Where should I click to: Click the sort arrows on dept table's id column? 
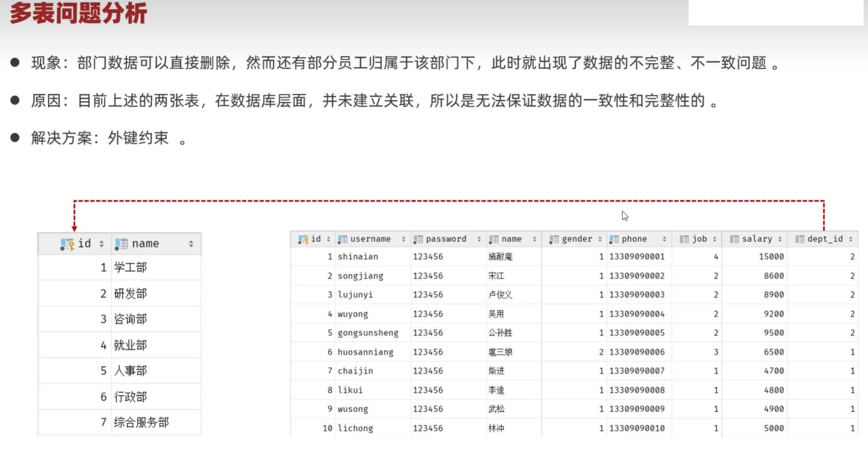click(102, 243)
